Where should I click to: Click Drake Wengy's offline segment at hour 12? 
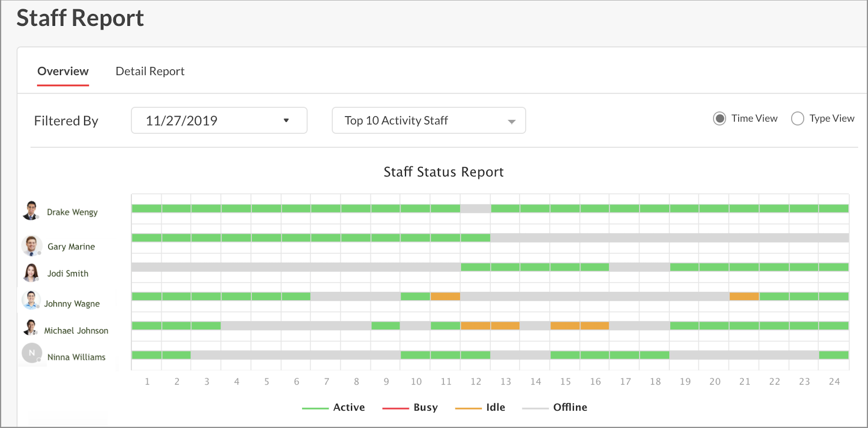point(475,209)
